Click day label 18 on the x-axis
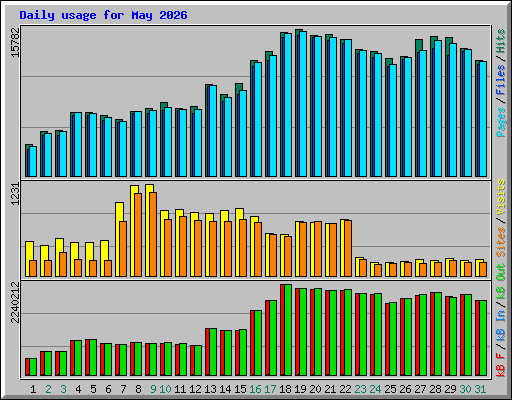The height and width of the screenshot is (400, 512). 285,389
